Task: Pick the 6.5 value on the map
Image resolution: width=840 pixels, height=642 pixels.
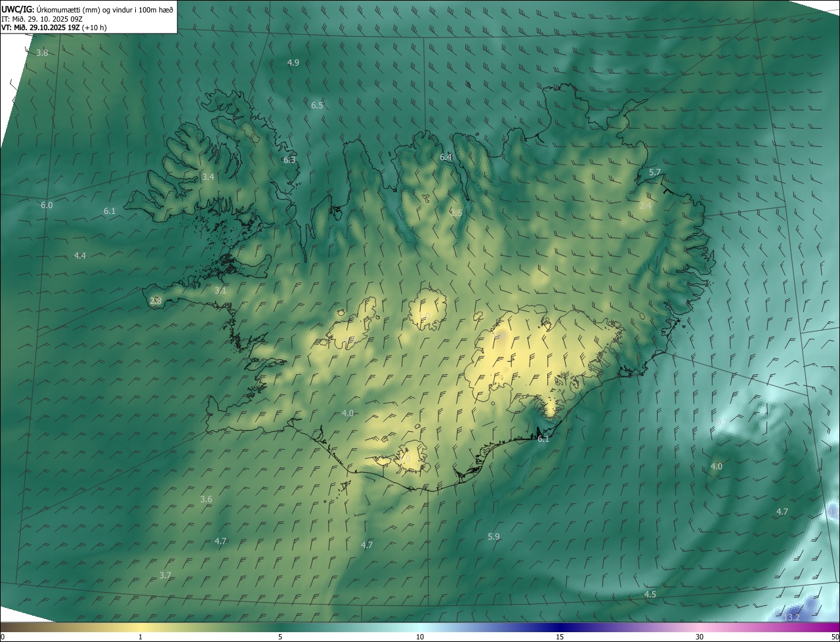Action: 317,105
